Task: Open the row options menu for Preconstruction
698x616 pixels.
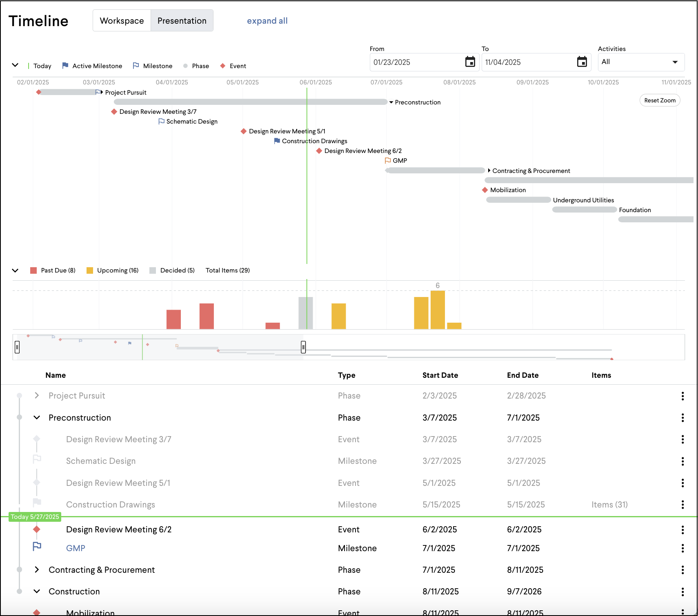Action: 683,417
